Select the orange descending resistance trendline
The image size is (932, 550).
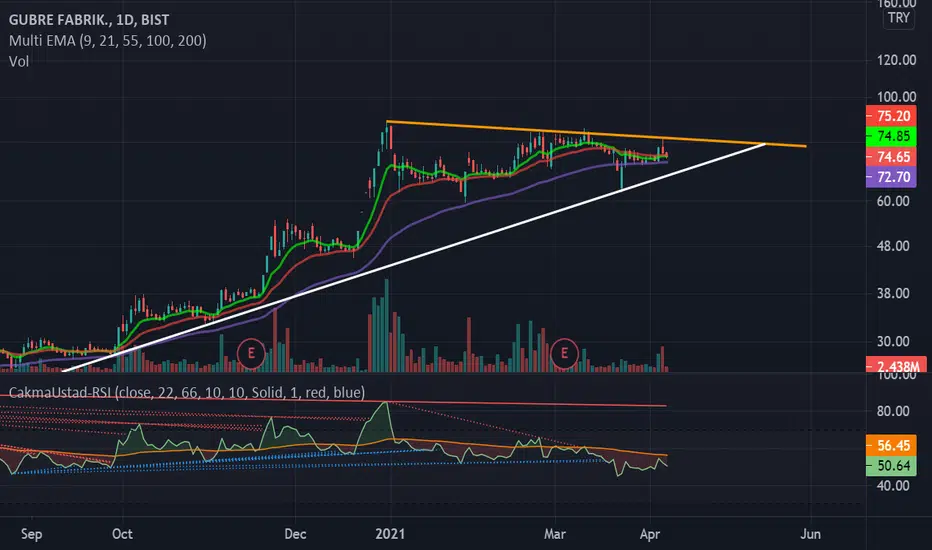[596, 134]
